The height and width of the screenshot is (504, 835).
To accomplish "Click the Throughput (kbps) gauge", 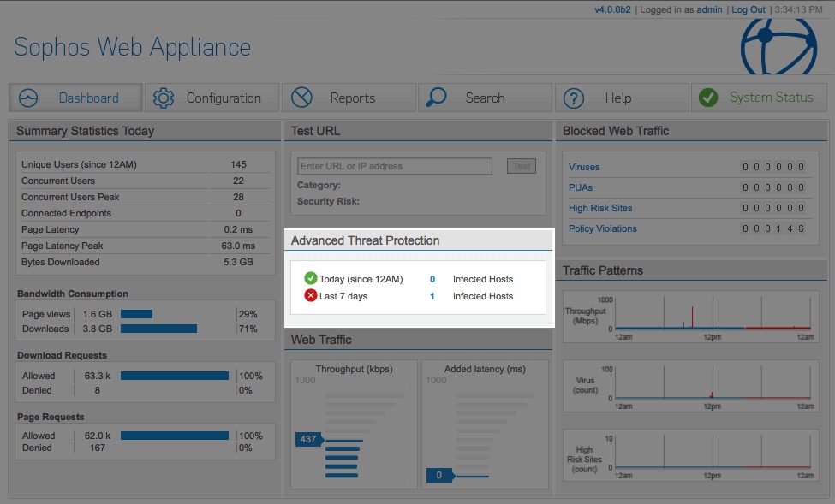I will (x=354, y=424).
